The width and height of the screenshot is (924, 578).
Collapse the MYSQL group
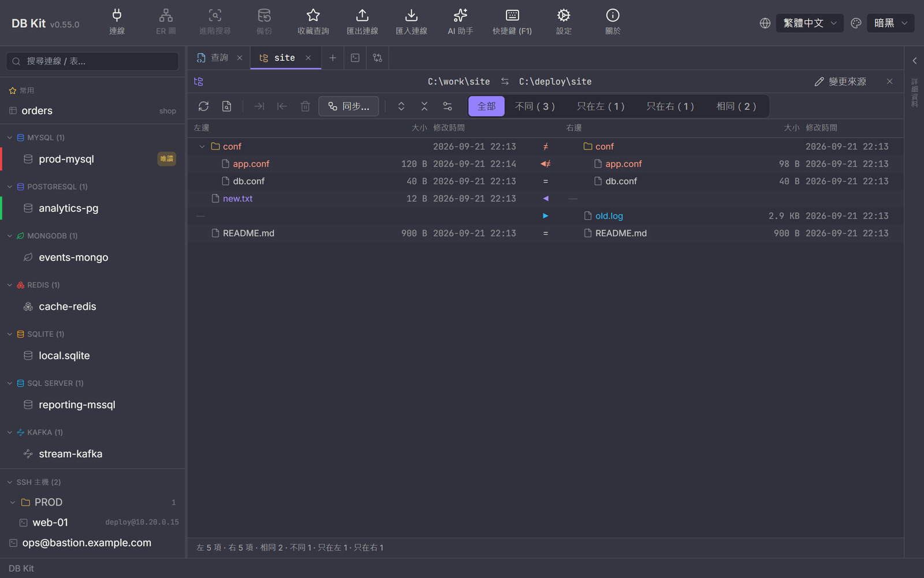[x=10, y=138]
